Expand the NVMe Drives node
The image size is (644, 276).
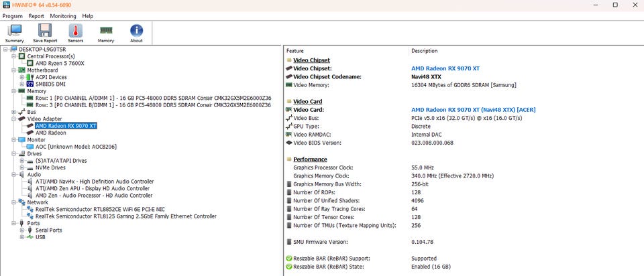click(x=21, y=167)
